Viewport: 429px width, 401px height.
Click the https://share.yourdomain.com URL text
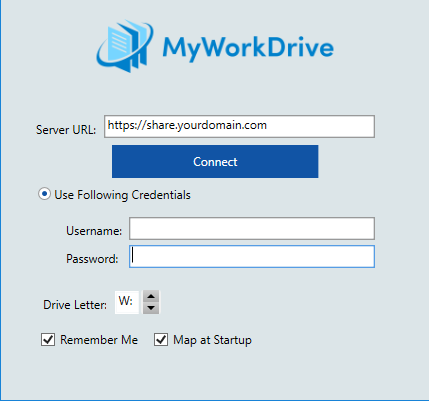(187, 125)
